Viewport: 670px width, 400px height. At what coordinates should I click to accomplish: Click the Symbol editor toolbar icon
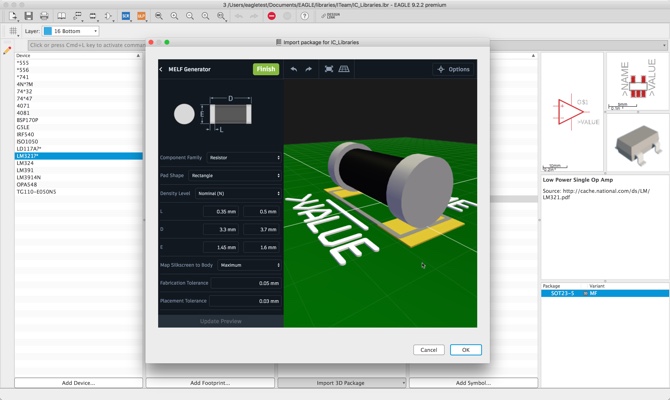click(x=108, y=16)
